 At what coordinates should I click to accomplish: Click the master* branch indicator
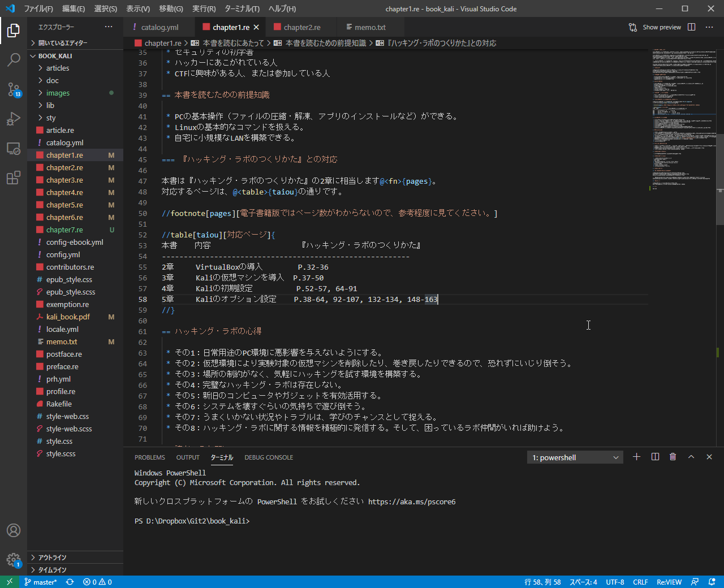pos(40,582)
